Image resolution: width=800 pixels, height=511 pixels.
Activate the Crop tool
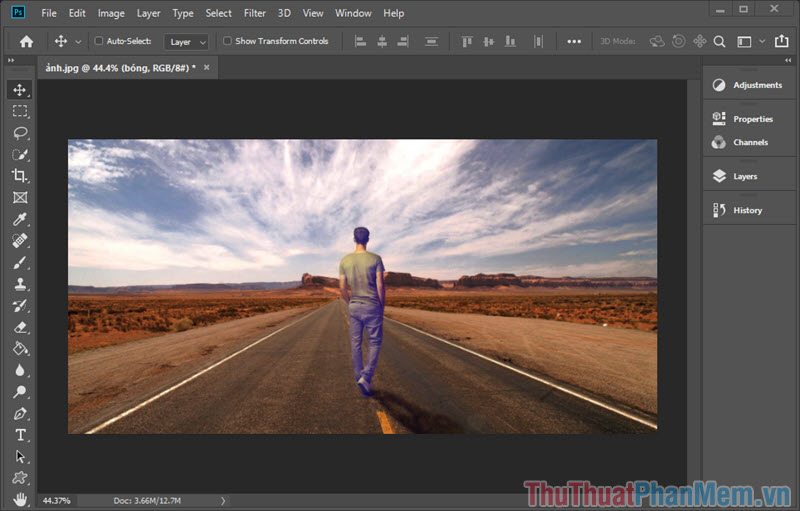point(19,176)
